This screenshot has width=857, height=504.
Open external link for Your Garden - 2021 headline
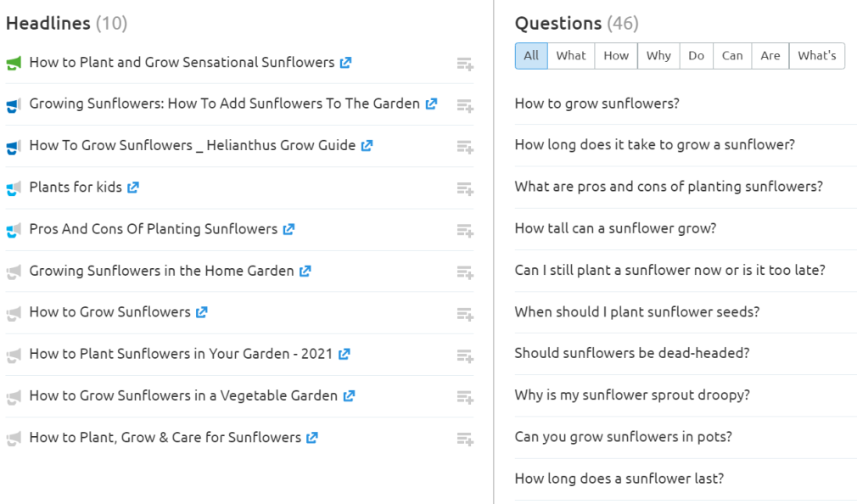344,354
